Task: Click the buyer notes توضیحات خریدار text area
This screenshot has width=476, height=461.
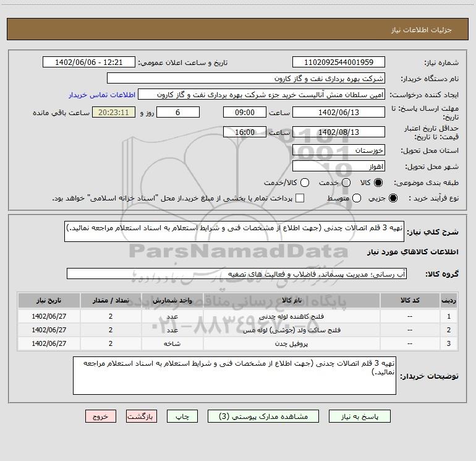Action: pyautogui.click(x=234, y=376)
